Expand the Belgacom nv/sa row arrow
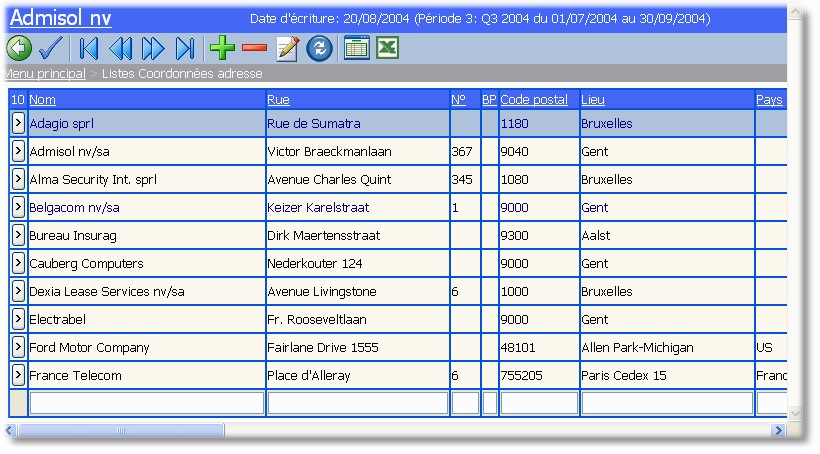820x454 pixels. (18, 207)
